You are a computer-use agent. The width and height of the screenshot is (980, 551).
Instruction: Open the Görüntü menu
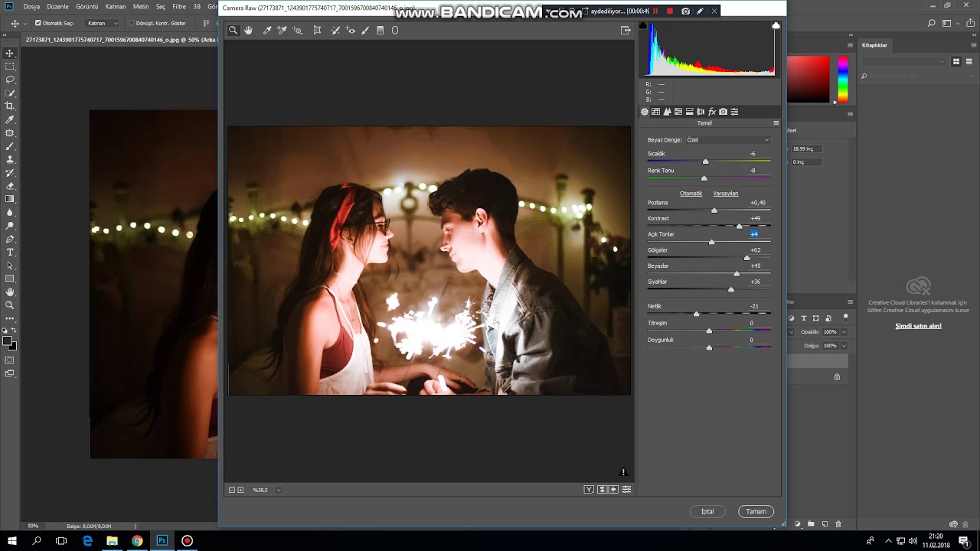pyautogui.click(x=87, y=6)
